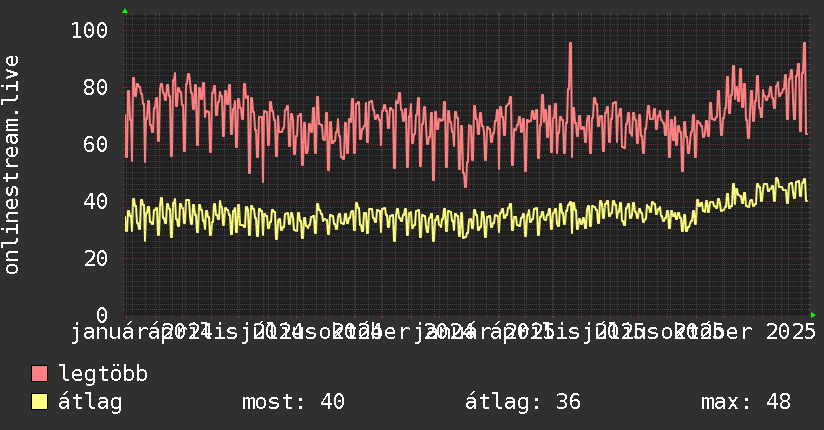Click the átlag: 36 statistic
824x430 pixels.
pyautogui.click(x=523, y=402)
